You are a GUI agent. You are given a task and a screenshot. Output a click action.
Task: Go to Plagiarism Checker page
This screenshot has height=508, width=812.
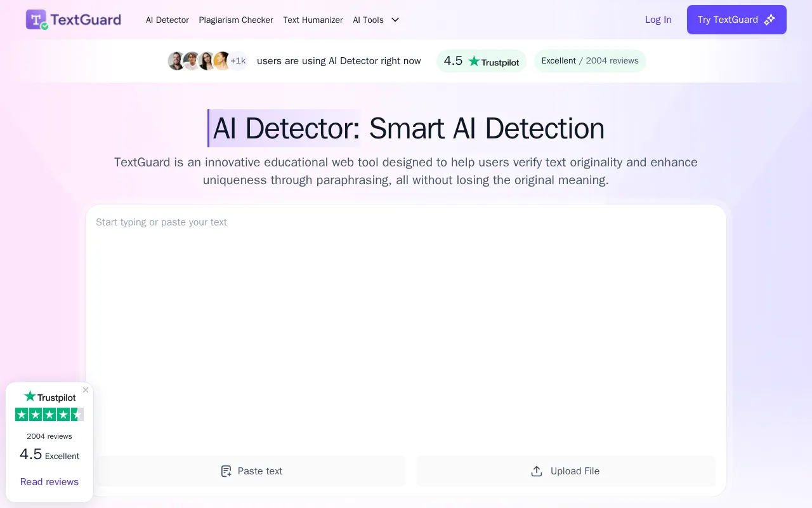[x=236, y=20]
